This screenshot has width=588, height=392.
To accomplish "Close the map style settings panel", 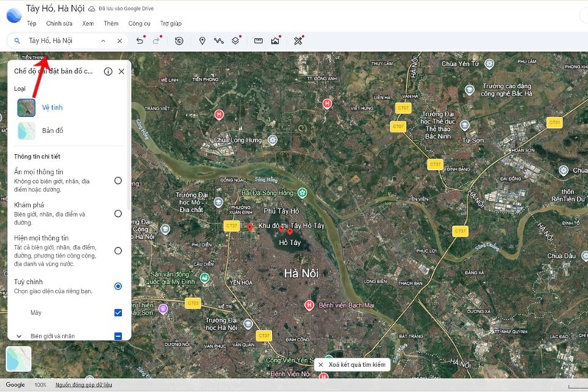I will click(x=121, y=71).
